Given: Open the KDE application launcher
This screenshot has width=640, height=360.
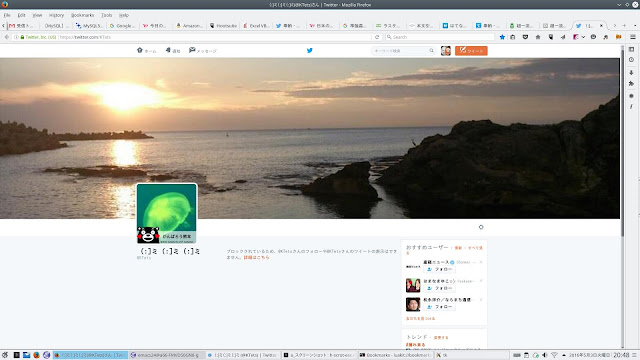Looking at the screenshot, I should (4, 355).
